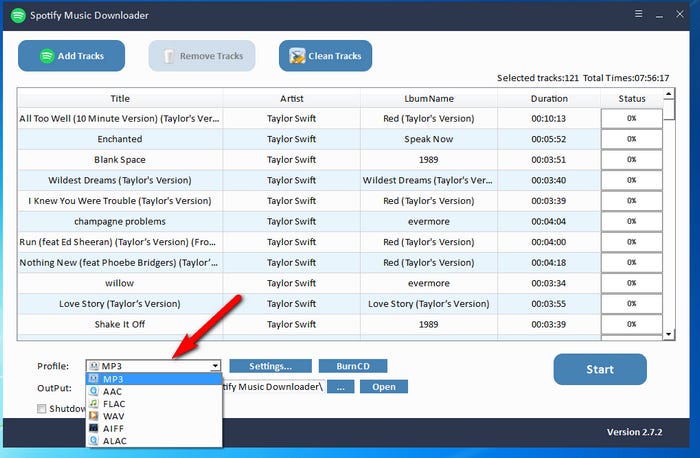Select the champagne problems track
700x458 pixels.
click(x=120, y=221)
